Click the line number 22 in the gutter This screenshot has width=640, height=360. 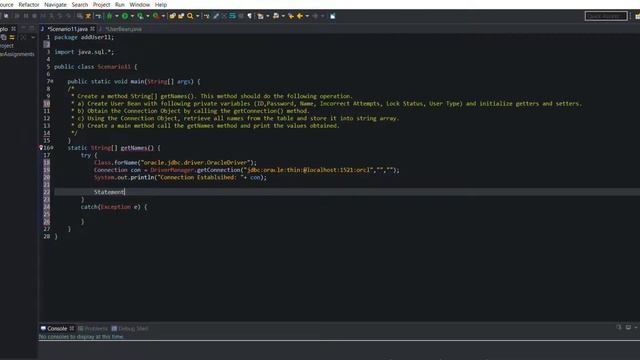(x=47, y=192)
